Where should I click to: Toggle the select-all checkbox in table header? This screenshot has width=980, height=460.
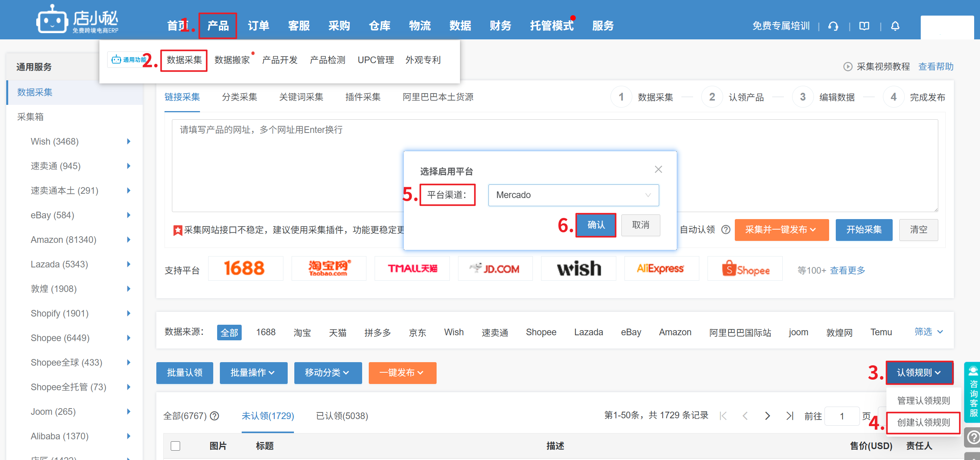click(175, 446)
